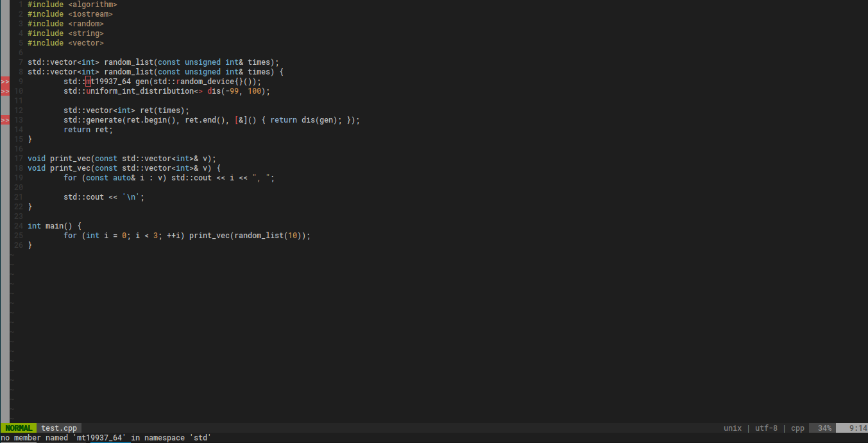Click 'int main()' on line 24
The height and width of the screenshot is (443, 868).
click(x=50, y=226)
